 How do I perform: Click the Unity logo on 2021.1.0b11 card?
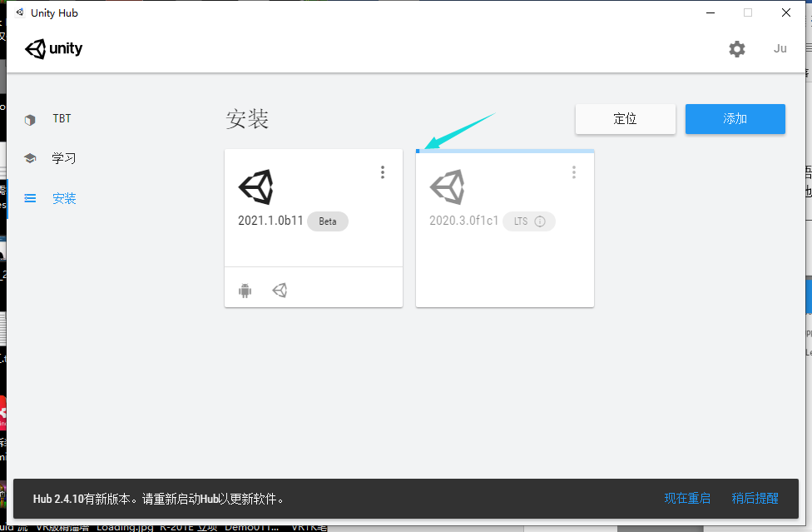[x=257, y=186]
